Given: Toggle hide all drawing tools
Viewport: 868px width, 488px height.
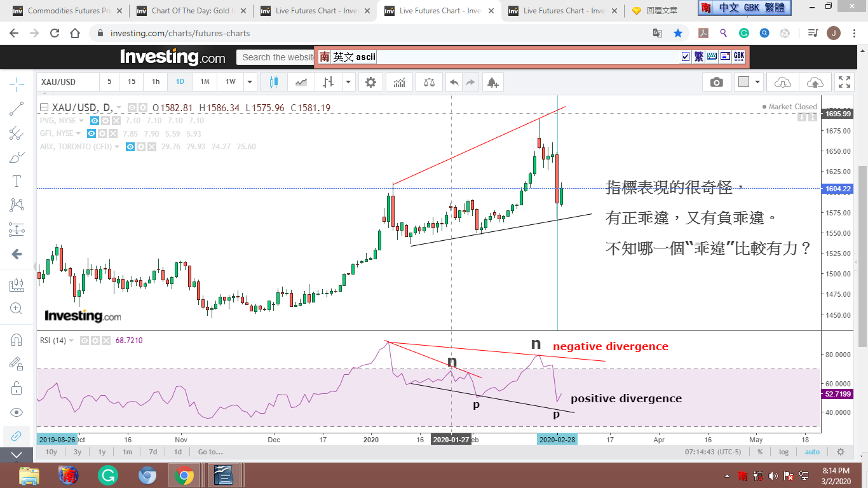Looking at the screenshot, I should point(17,412).
